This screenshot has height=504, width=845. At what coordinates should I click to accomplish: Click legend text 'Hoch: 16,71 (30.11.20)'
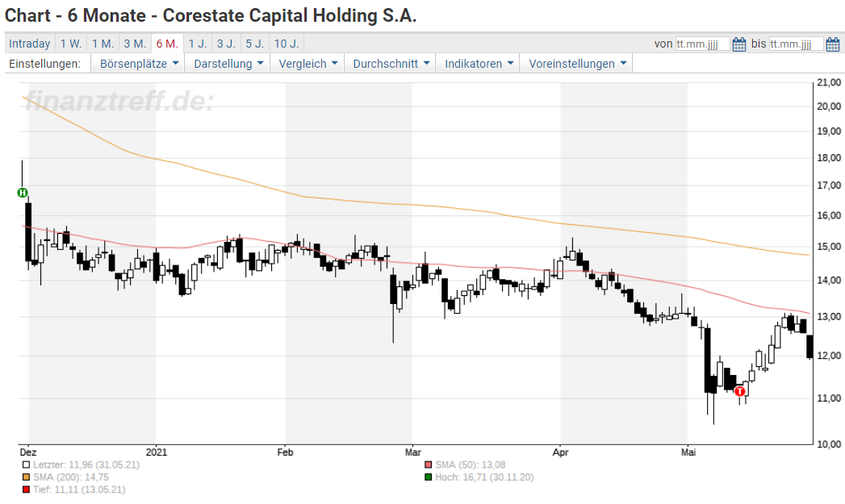coord(484,477)
